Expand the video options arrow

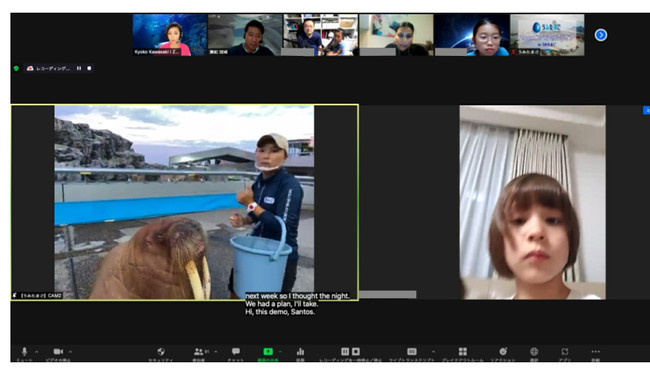[70, 352]
